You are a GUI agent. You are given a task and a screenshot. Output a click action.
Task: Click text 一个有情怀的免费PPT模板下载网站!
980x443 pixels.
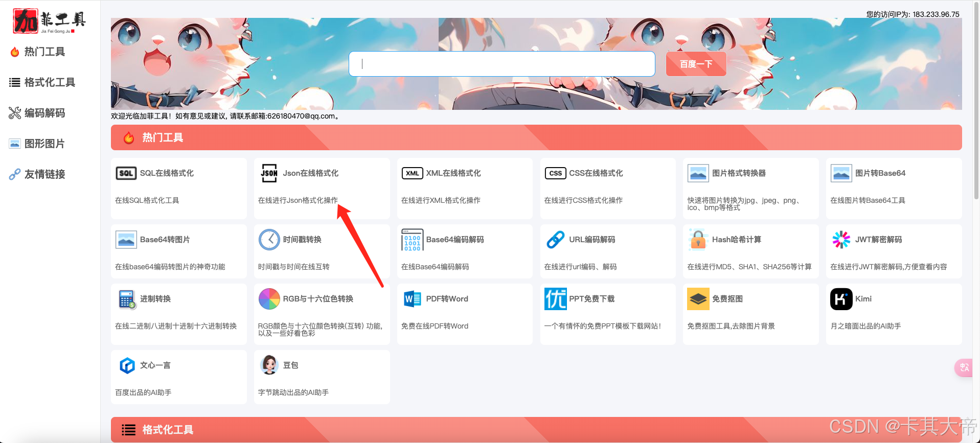click(603, 326)
